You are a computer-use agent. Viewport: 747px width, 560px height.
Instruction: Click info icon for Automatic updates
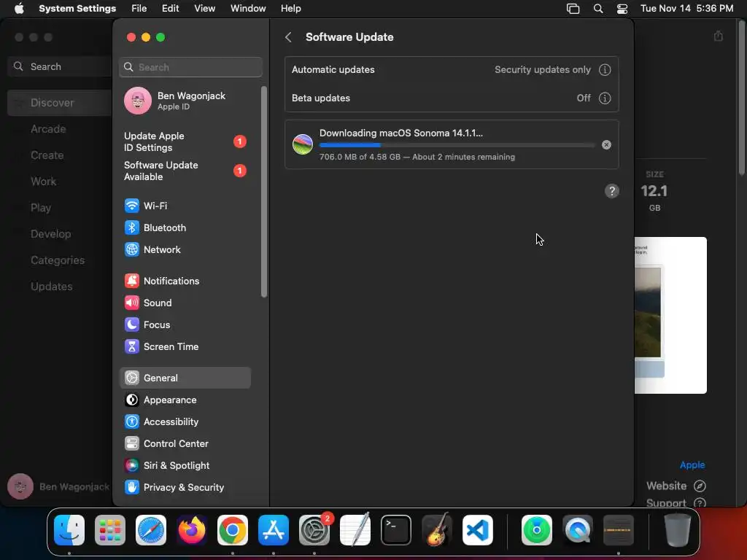tap(605, 69)
